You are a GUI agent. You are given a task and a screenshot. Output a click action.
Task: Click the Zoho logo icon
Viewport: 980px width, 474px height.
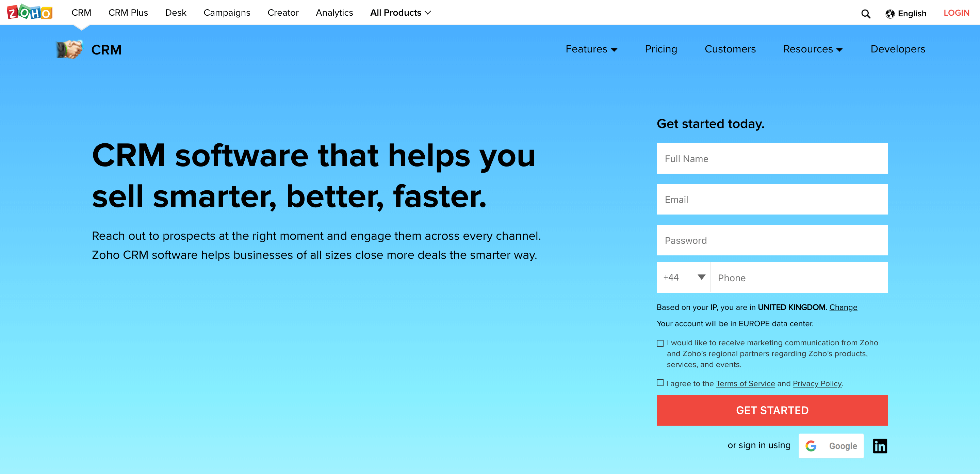(x=30, y=12)
